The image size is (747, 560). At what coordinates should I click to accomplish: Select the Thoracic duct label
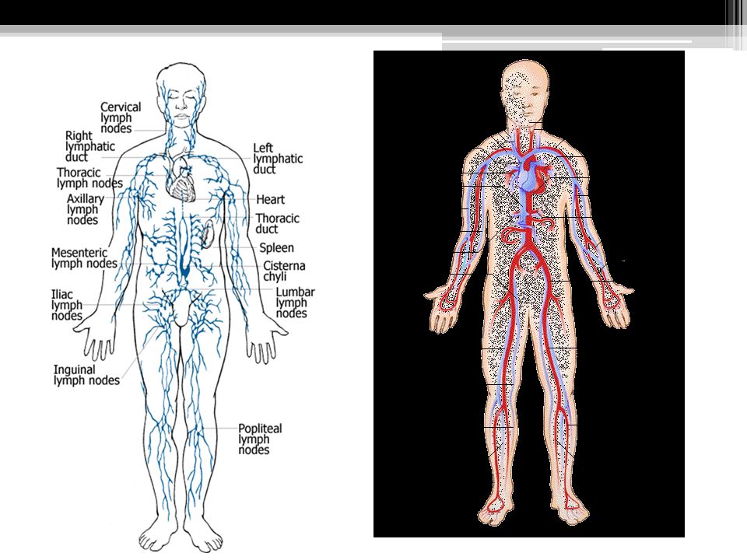277,224
